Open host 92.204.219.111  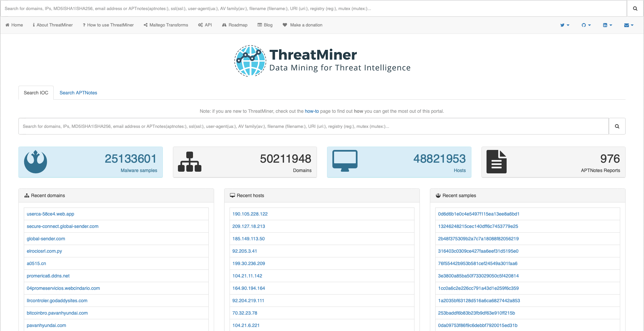click(x=248, y=301)
